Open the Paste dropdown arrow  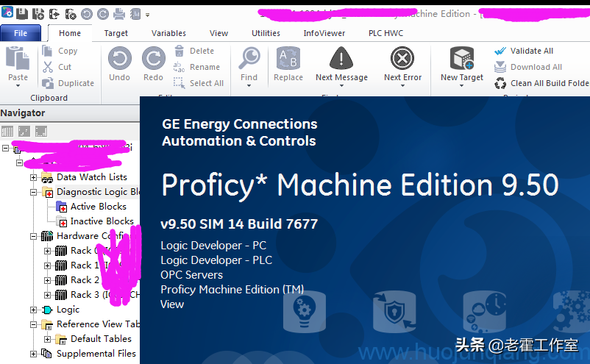tap(18, 86)
